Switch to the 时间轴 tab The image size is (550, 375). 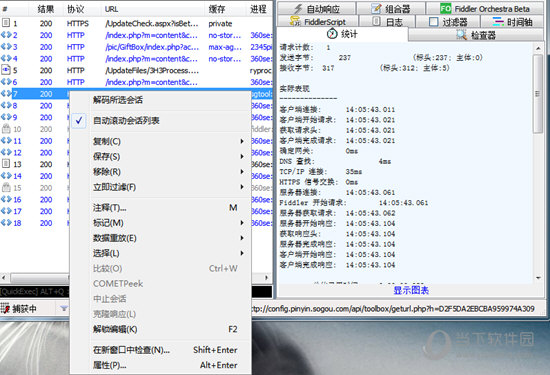click(x=512, y=22)
